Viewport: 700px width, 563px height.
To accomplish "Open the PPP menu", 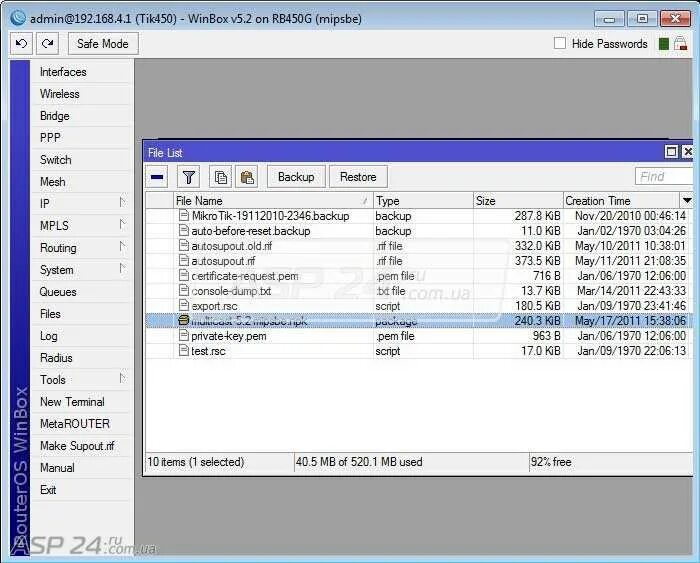I will [81, 138].
